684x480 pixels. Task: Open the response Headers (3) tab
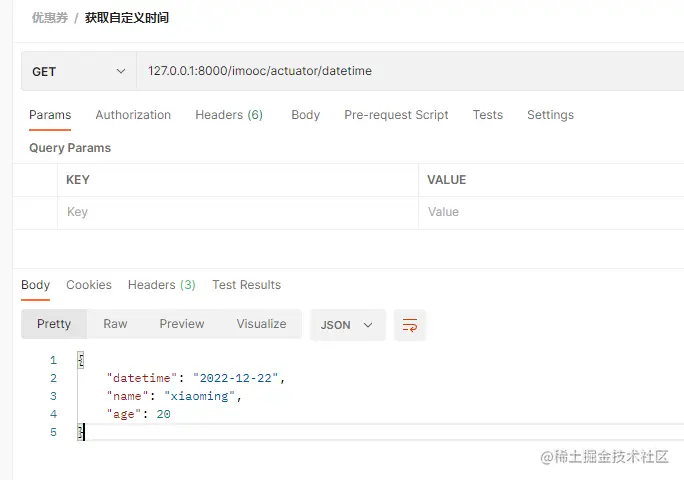162,285
